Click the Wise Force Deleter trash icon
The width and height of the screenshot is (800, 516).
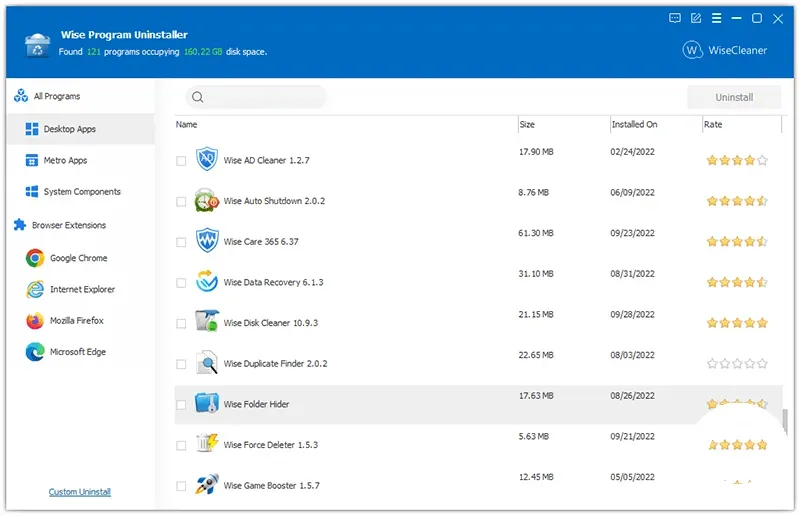(207, 444)
